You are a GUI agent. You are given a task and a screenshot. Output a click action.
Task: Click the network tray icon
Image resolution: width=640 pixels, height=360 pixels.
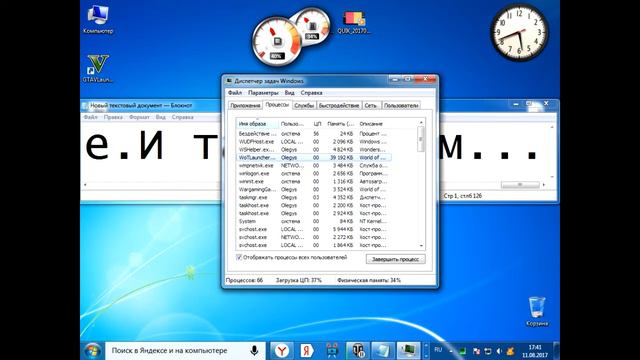coord(488,351)
